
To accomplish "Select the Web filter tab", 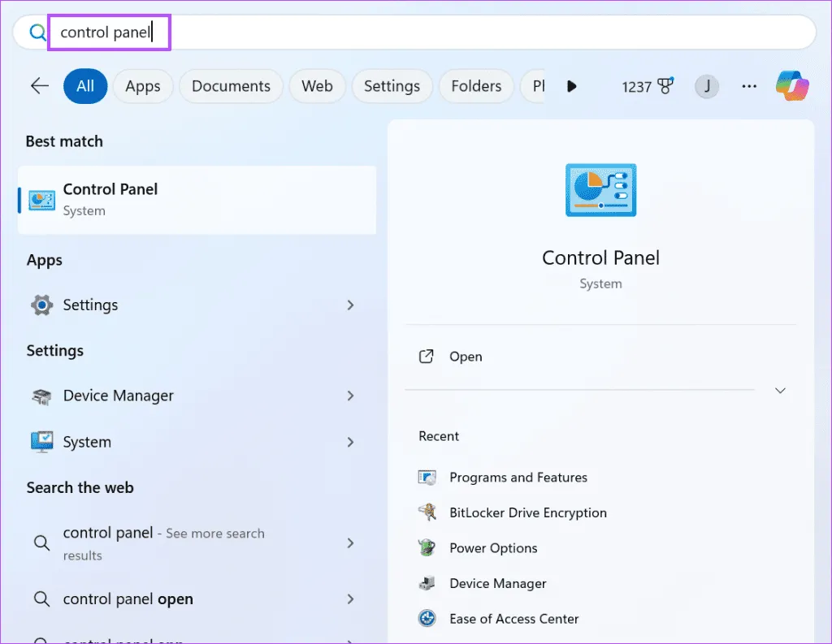I will coord(317,86).
